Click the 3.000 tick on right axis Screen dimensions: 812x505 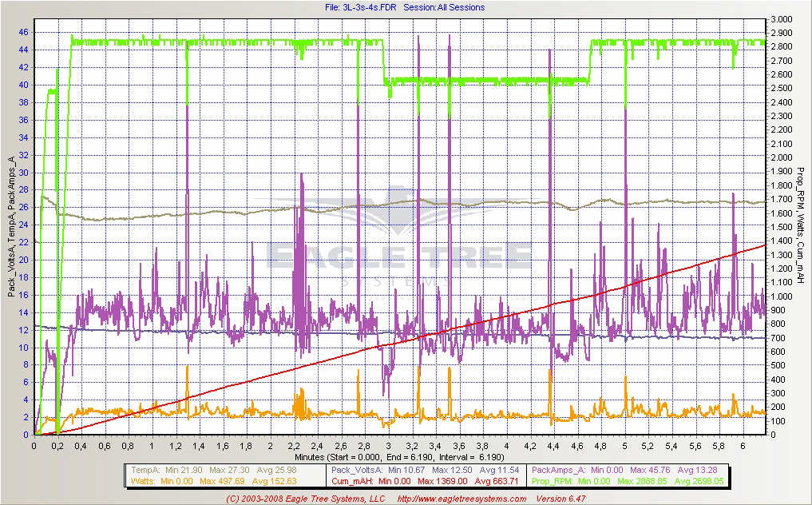pos(781,19)
